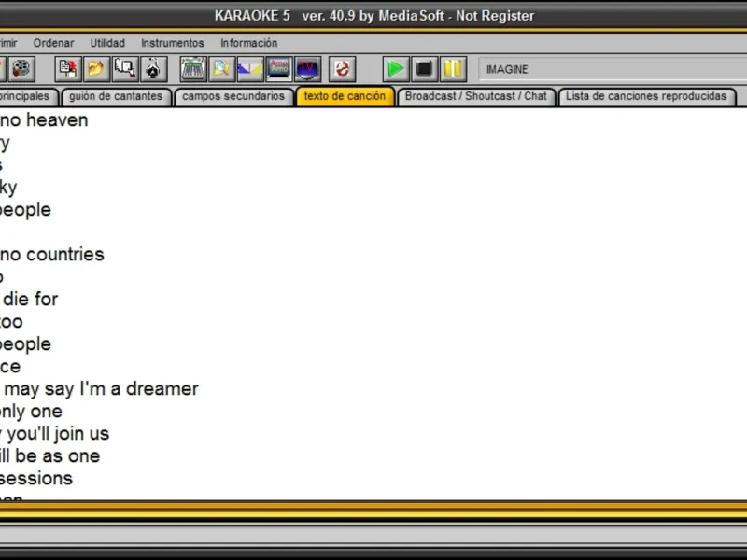Open the mixer keyboard icon
Image resolution: width=747 pixels, height=560 pixels.
[x=193, y=69]
